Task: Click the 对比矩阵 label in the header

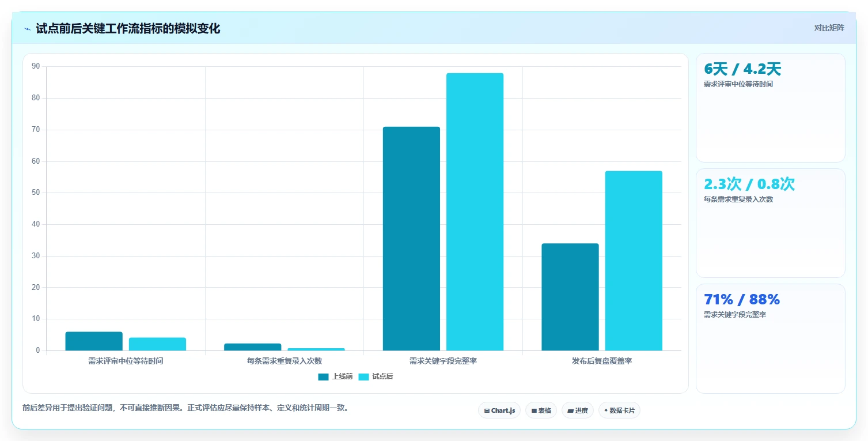Action: click(x=829, y=28)
